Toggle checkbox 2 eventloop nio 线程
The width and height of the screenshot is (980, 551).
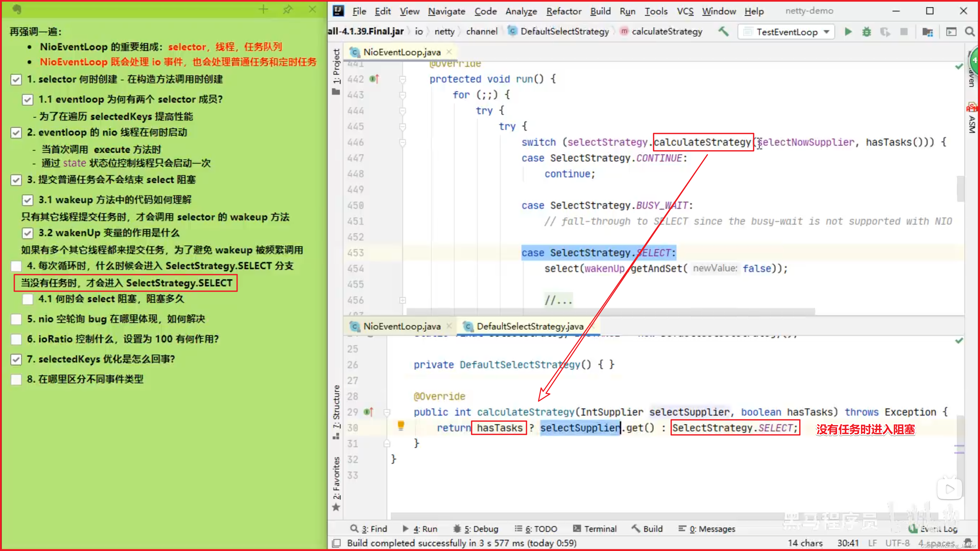[x=16, y=133]
